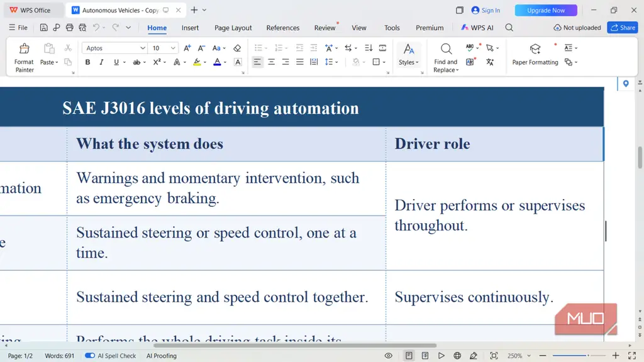
Task: Toggle eye protection mode icon
Action: tap(389, 356)
